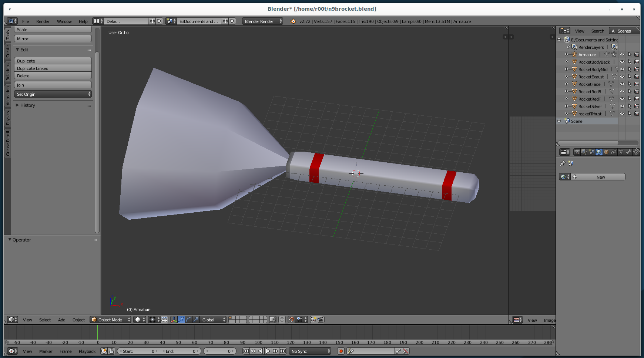Click the Mirror button
The width and height of the screenshot is (644, 358).
click(53, 39)
